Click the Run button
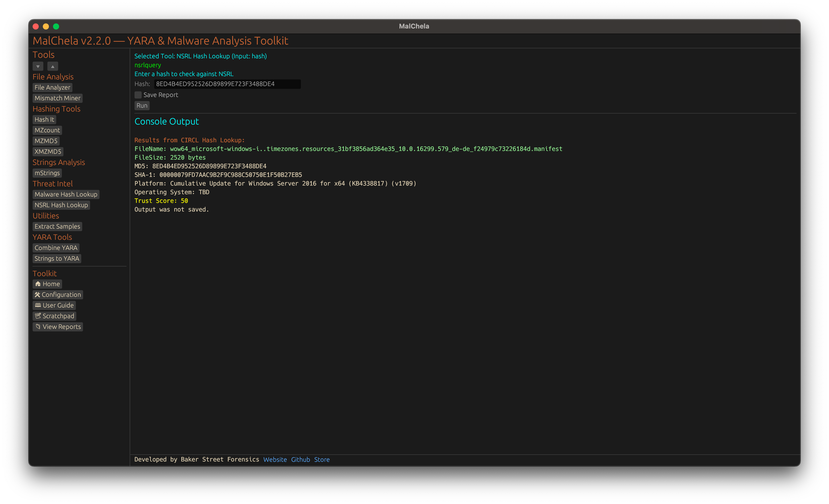Screen dimensions: 829x504 [142, 106]
